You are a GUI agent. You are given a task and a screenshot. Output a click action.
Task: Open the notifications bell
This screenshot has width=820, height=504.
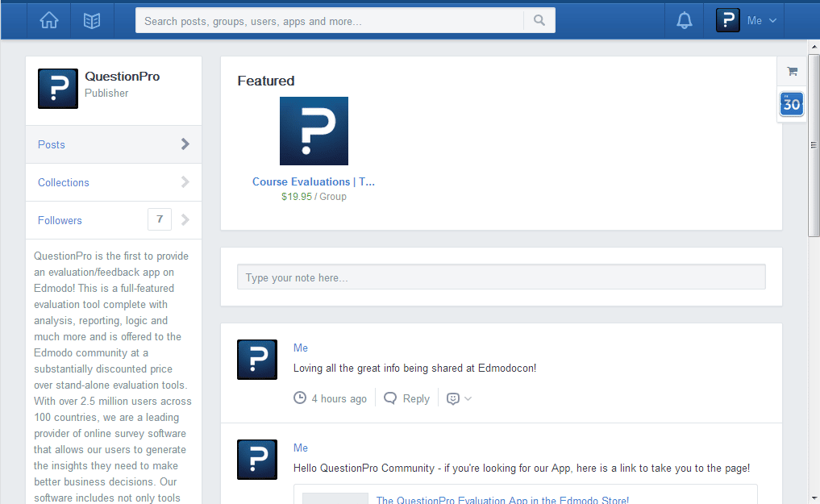coord(684,21)
